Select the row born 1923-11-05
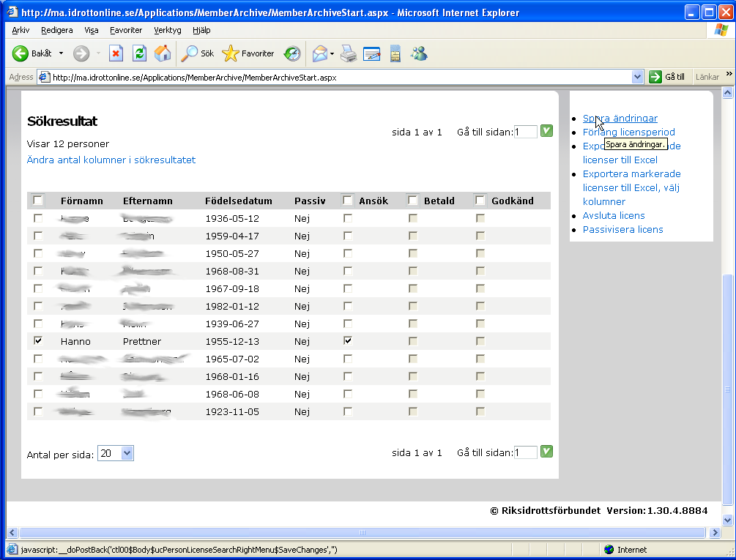The height and width of the screenshot is (560, 736). click(x=38, y=411)
